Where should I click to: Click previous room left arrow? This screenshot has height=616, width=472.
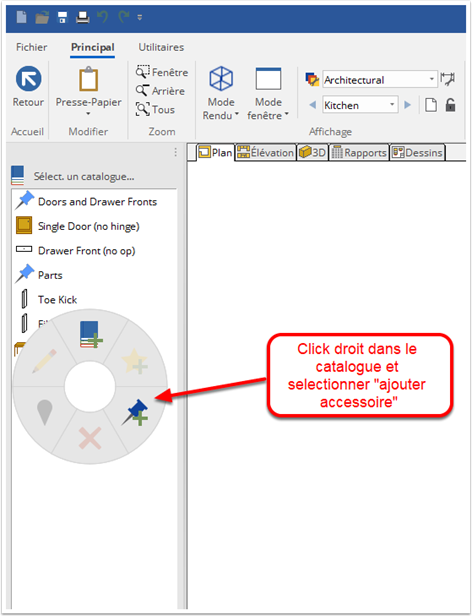tap(313, 105)
